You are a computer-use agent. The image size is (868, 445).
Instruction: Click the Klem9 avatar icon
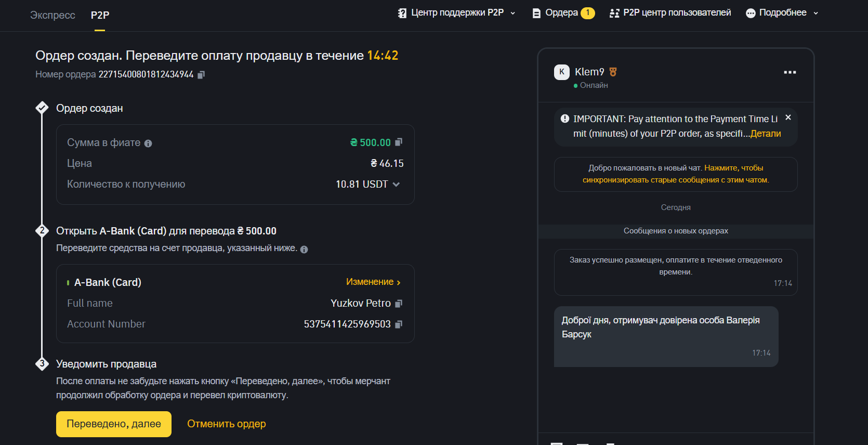coord(562,72)
